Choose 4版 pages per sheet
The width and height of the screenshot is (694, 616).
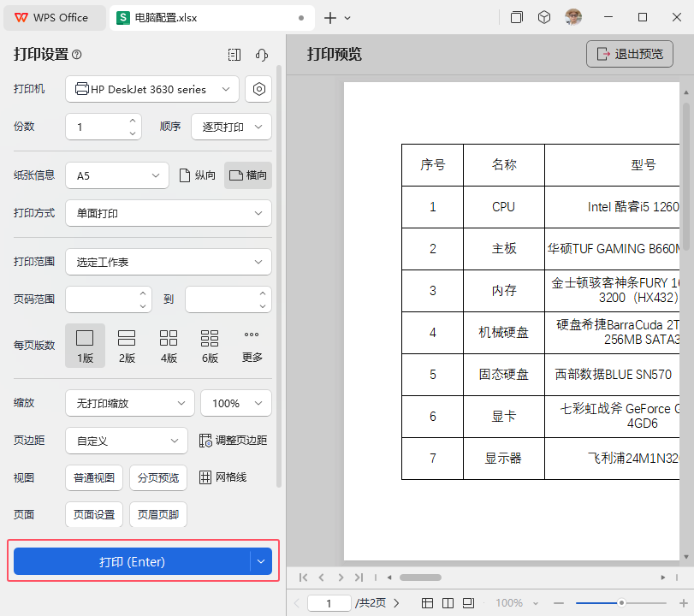(169, 346)
